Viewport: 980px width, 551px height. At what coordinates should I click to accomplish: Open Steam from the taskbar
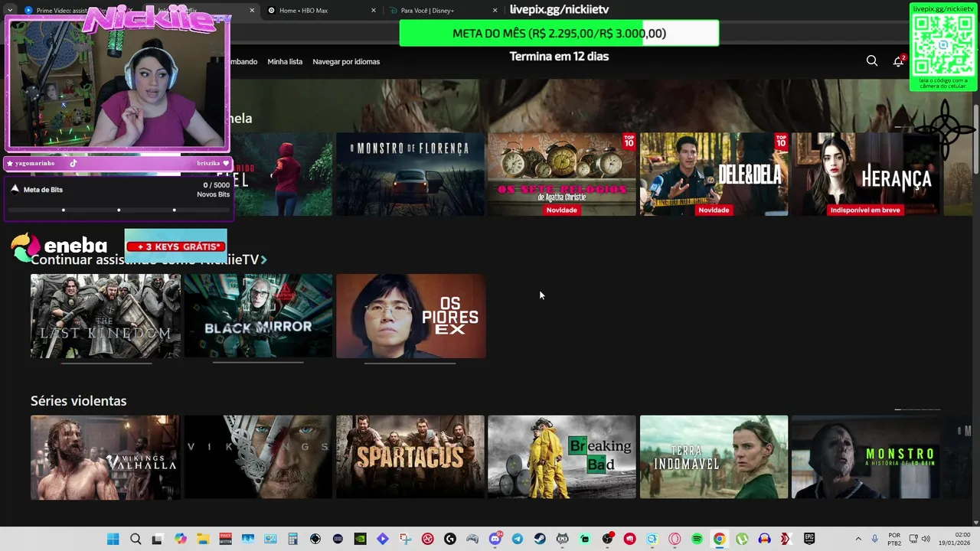point(540,539)
